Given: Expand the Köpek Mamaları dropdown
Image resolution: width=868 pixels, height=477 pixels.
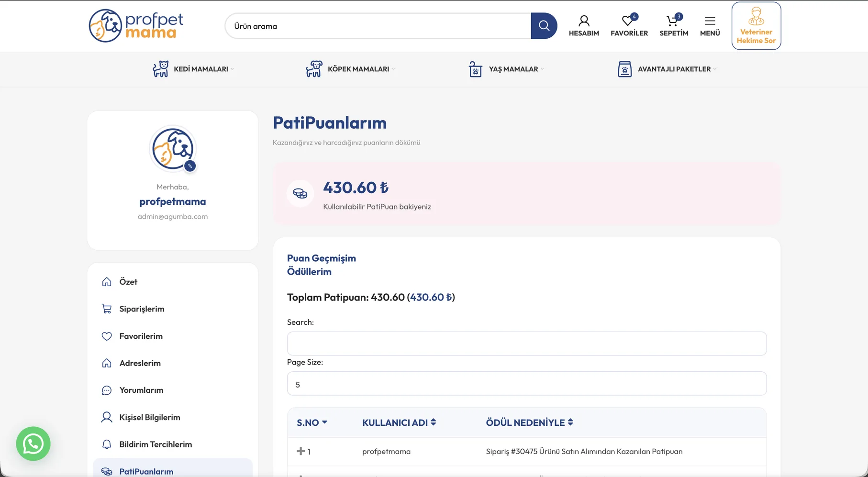Looking at the screenshot, I should coord(393,69).
